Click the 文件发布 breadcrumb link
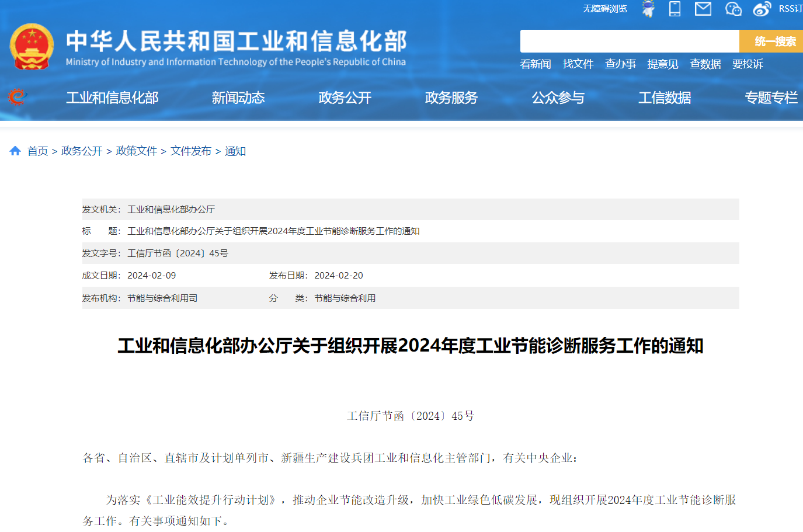 click(191, 151)
